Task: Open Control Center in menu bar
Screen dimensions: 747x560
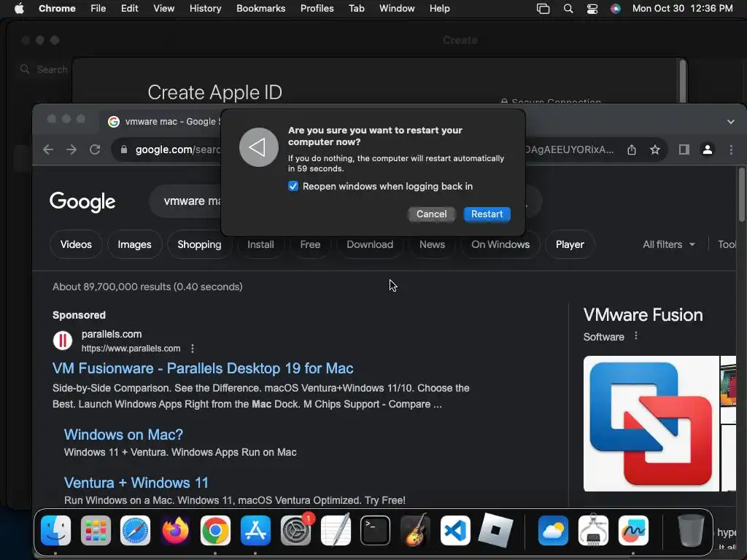Action: pyautogui.click(x=592, y=9)
